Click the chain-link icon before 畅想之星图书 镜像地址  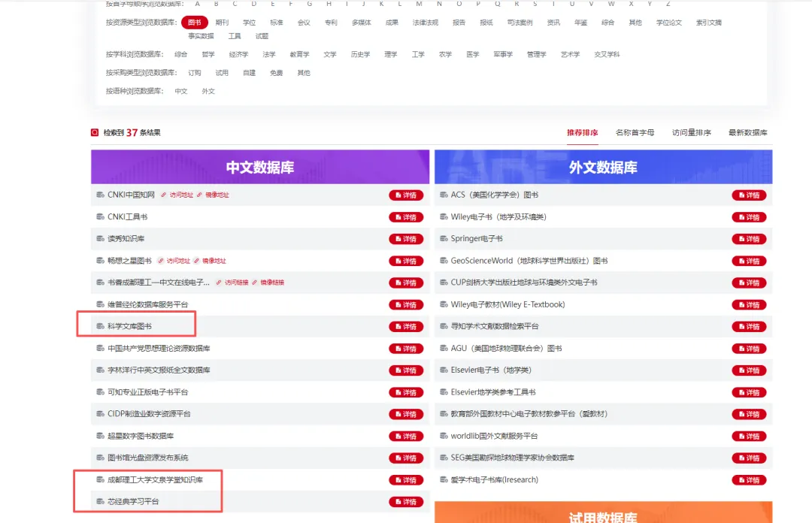coord(196,261)
